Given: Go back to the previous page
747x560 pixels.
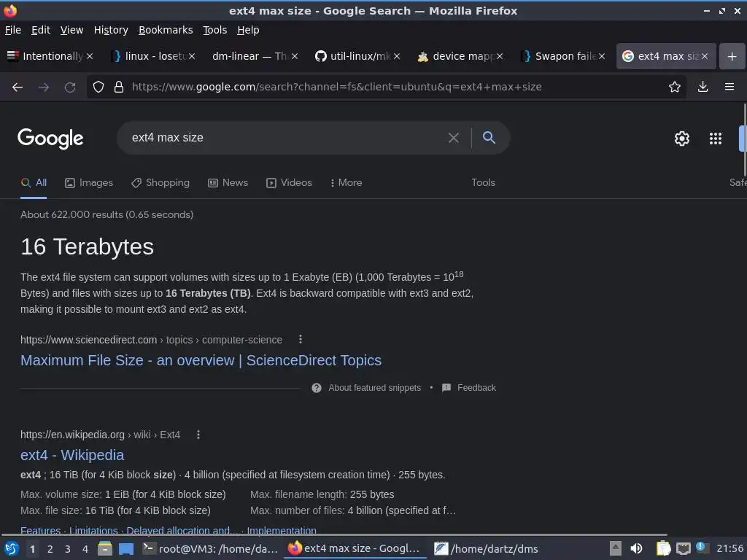Looking at the screenshot, I should [x=18, y=87].
